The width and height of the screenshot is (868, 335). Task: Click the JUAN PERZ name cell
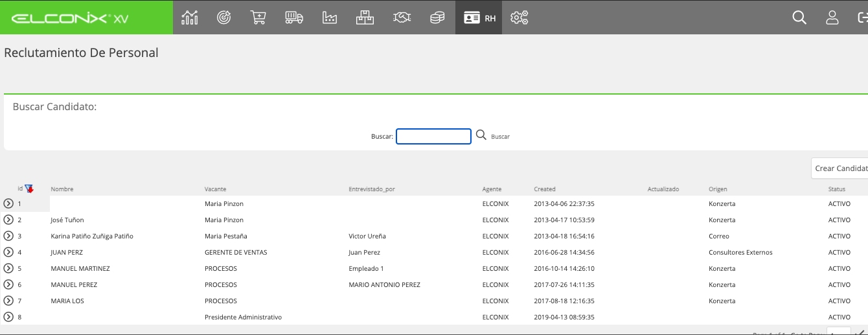click(x=67, y=253)
